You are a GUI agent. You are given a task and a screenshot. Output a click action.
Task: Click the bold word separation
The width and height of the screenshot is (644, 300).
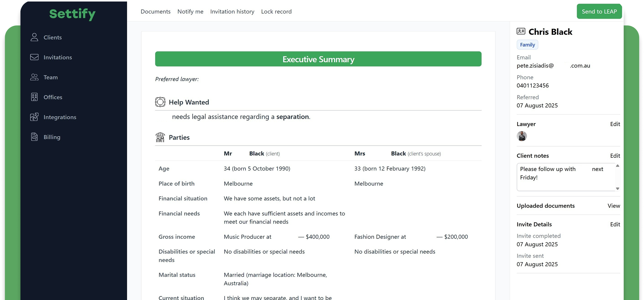click(x=293, y=117)
